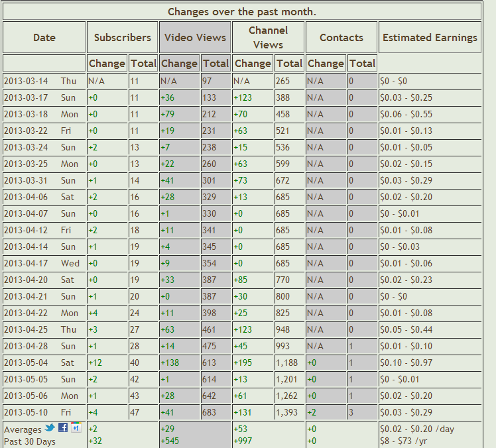
Task: Click the Facebook share icon
Action: pos(63,427)
